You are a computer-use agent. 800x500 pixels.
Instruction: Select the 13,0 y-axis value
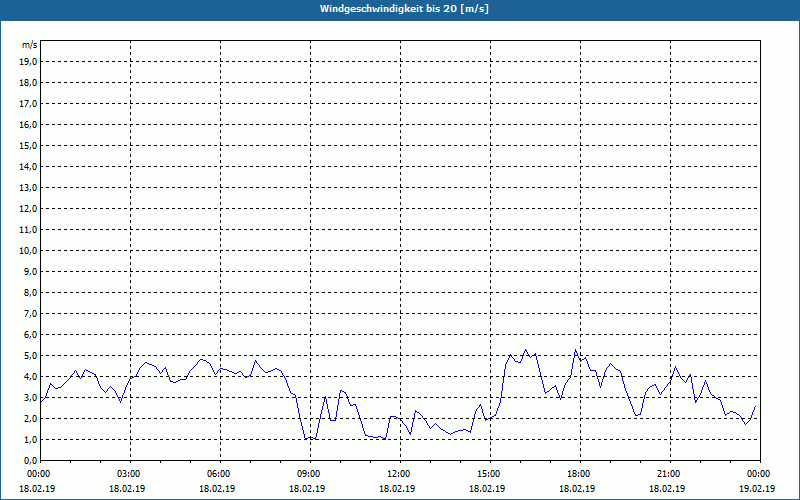[x=28, y=188]
